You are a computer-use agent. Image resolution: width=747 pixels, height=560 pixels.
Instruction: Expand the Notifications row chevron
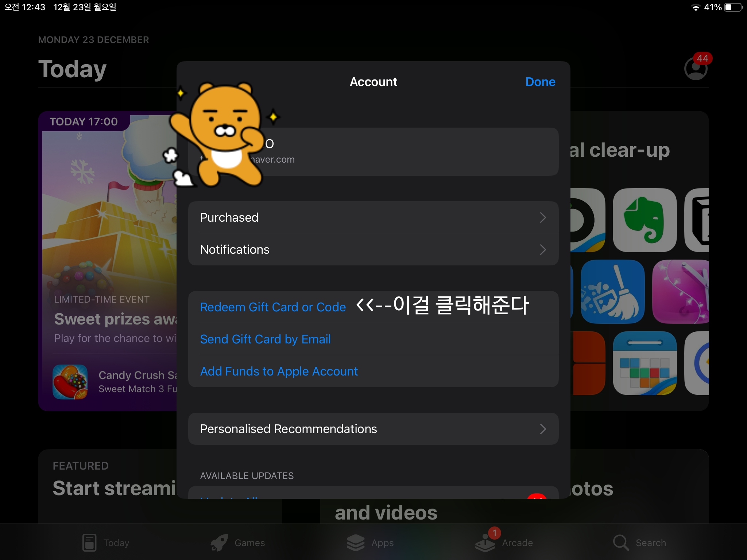(543, 250)
